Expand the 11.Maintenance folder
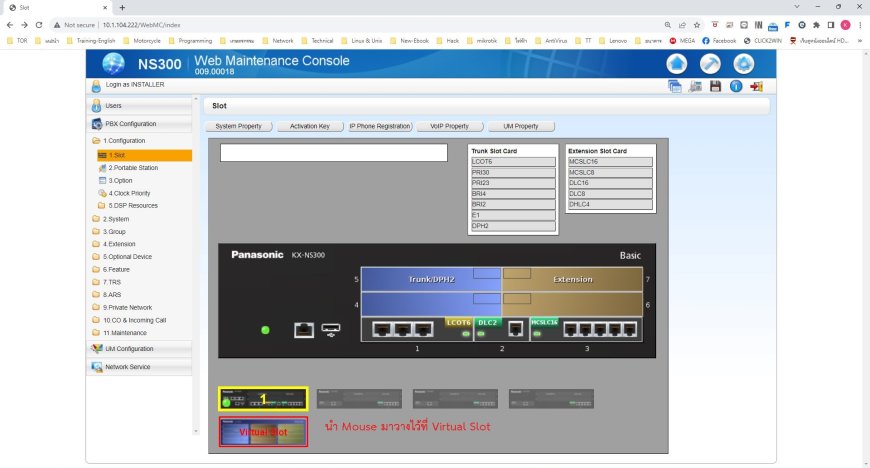Screen dimensions: 870x468 coord(120,333)
